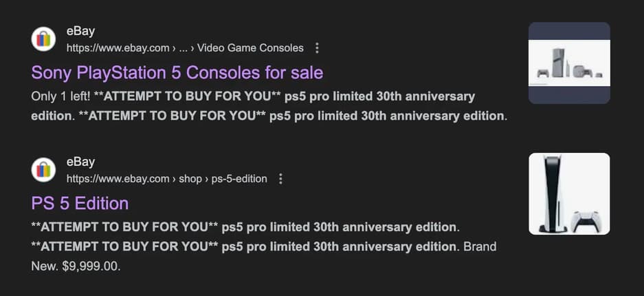Screen dimensions: 644x296
Task: Open the PS 5 Edition result title
Action: pos(80,203)
